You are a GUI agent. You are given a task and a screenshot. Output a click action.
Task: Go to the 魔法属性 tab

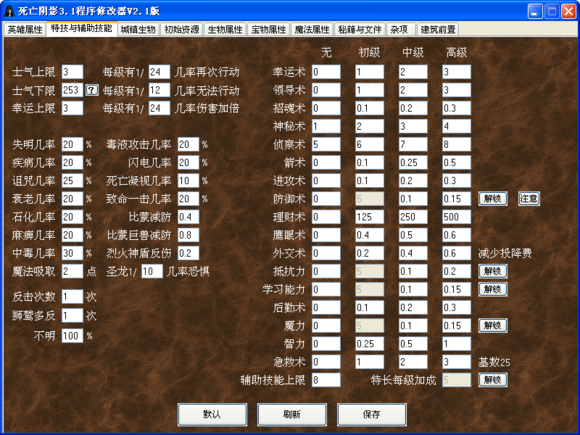(312, 29)
